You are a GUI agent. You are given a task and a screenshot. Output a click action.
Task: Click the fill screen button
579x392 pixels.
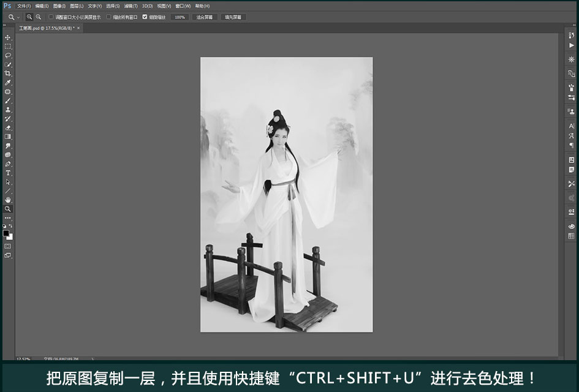click(x=233, y=17)
